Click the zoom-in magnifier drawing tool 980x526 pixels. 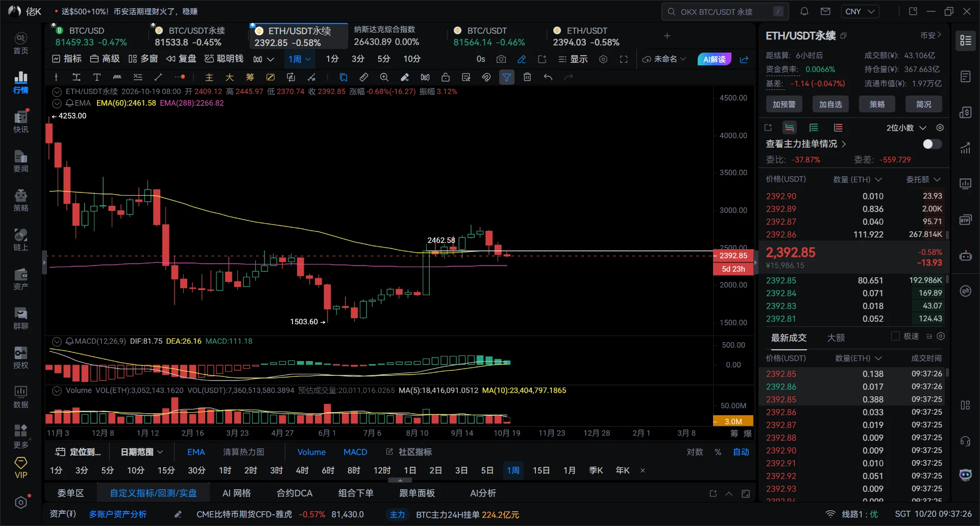click(x=384, y=77)
